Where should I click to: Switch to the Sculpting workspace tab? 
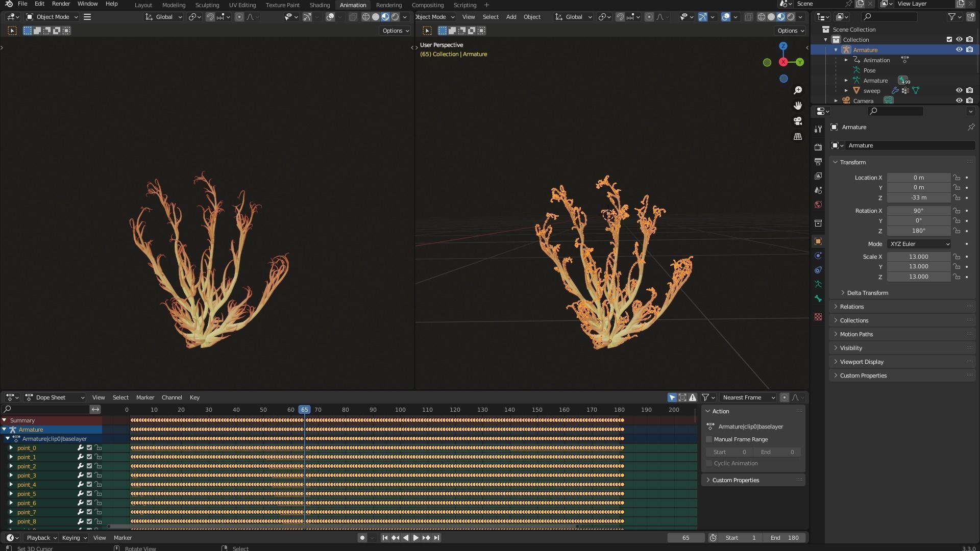(x=207, y=5)
